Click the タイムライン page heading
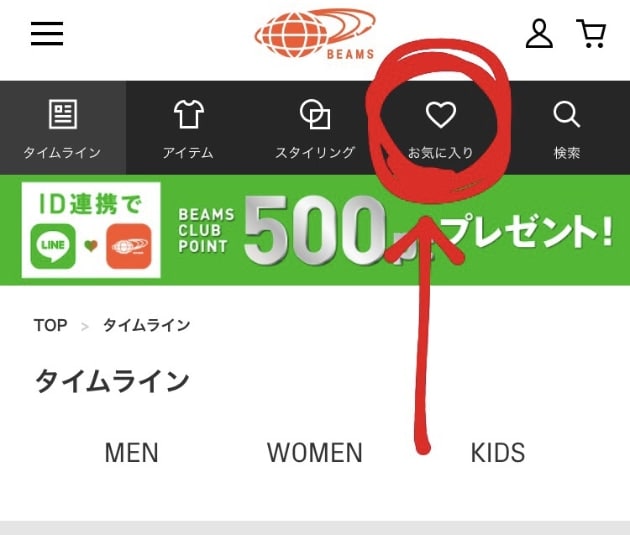The width and height of the screenshot is (630, 535). tap(112, 381)
